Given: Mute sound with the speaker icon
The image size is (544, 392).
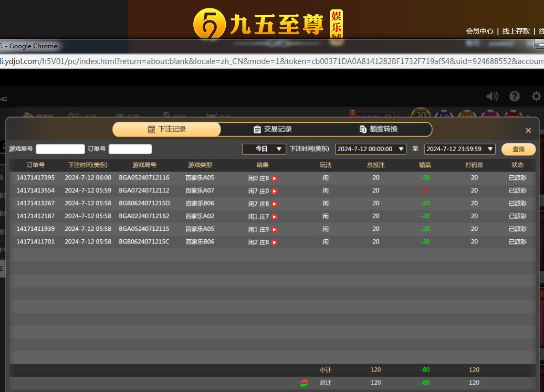Looking at the screenshot, I should tap(492, 96).
